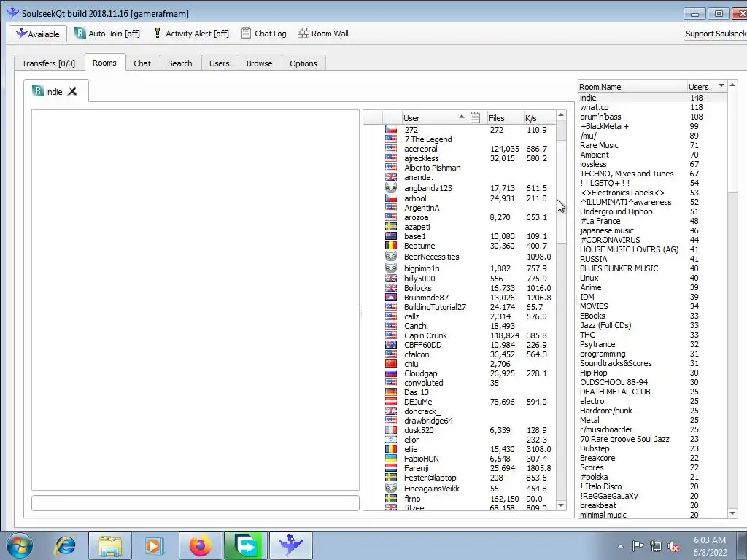Click room list scroll down arrow
This screenshot has height=560, width=747.
(732, 513)
